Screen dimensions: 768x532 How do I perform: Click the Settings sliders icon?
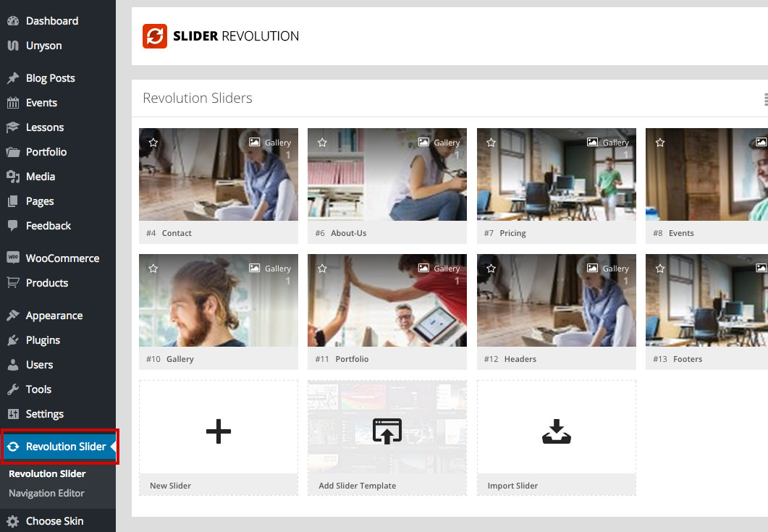13,414
